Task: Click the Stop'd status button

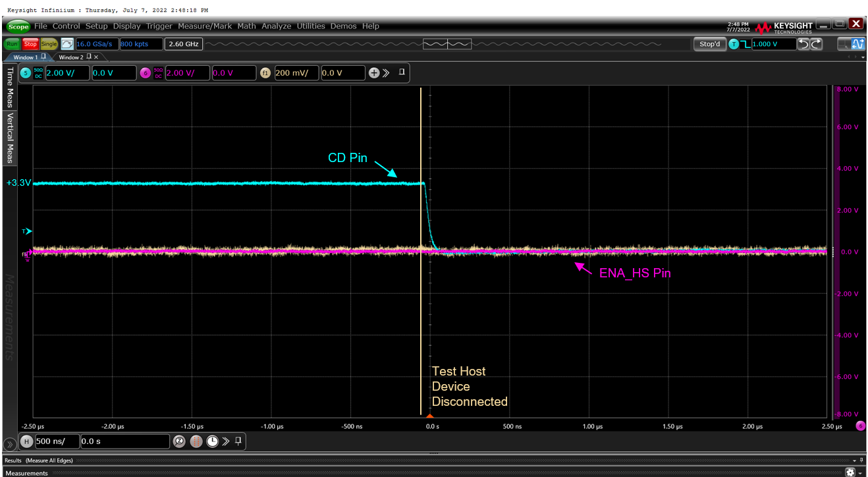Action: 709,43
